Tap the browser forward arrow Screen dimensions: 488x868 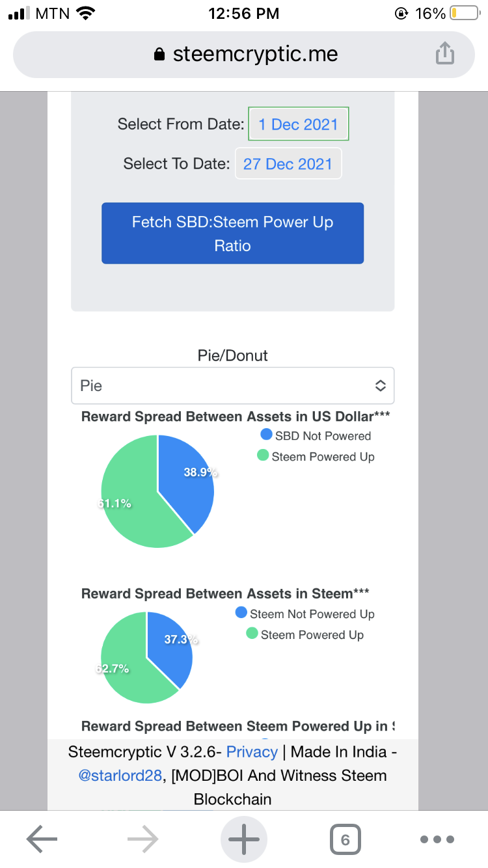pos(142,839)
